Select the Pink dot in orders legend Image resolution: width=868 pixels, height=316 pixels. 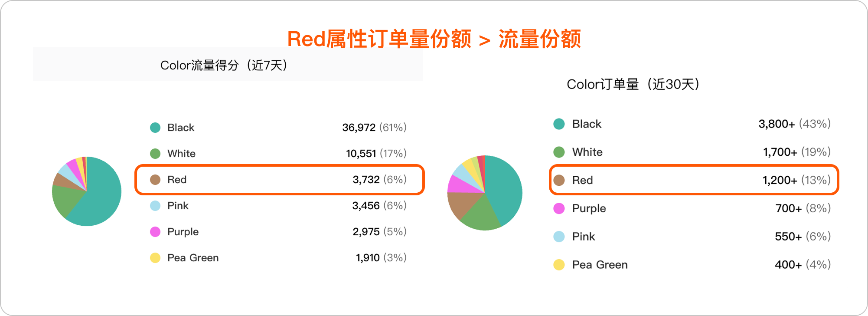click(559, 237)
